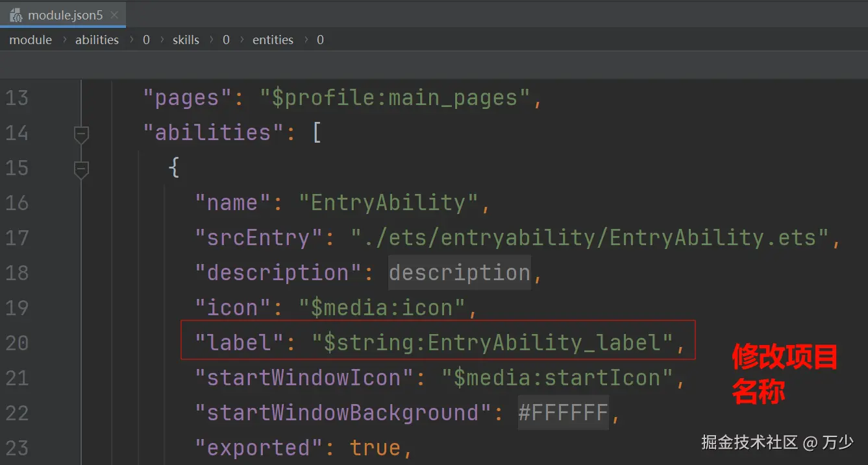
Task: Click the '0' breadcrumb after skills
Action: tap(226, 40)
